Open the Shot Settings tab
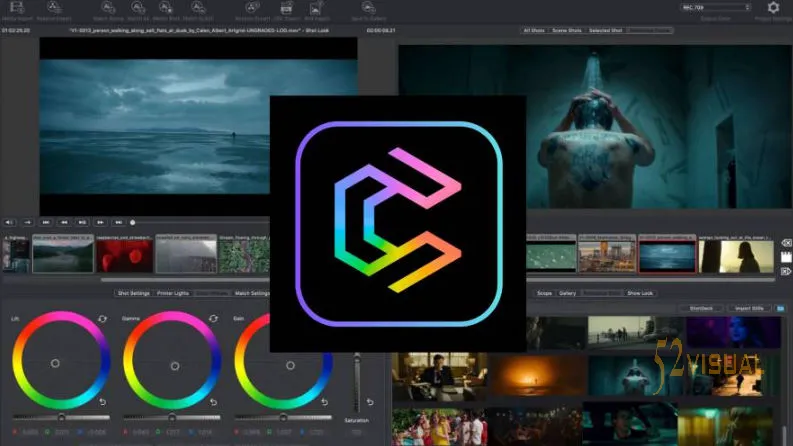Screen dimensions: 793x446 pyautogui.click(x=134, y=293)
